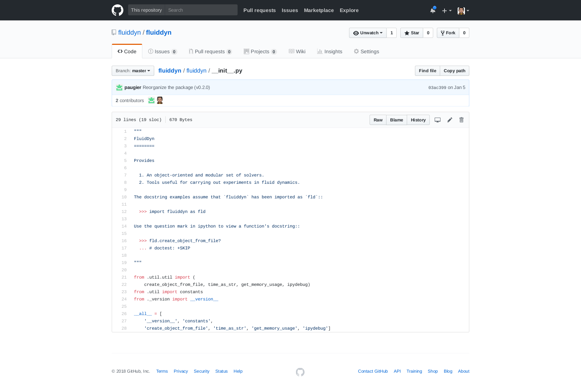Open Help footer link
Screen dimensions: 581x392
238,371
